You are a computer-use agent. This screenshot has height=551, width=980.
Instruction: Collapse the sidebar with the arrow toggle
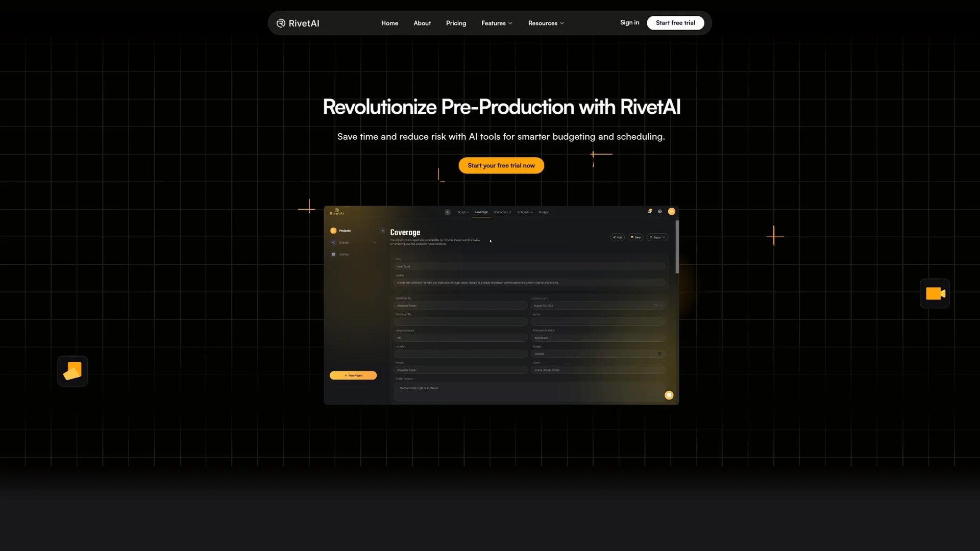(x=383, y=231)
